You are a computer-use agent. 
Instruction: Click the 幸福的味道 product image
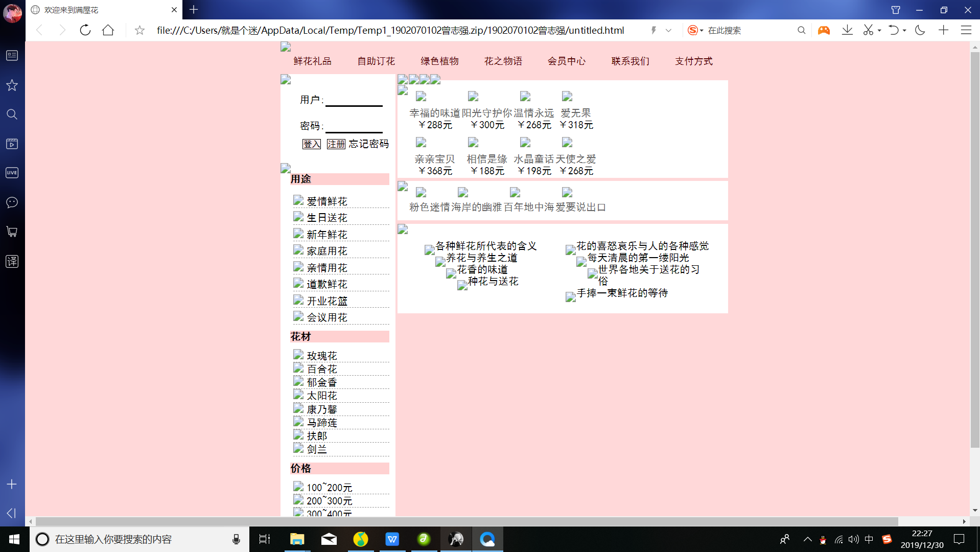click(421, 96)
